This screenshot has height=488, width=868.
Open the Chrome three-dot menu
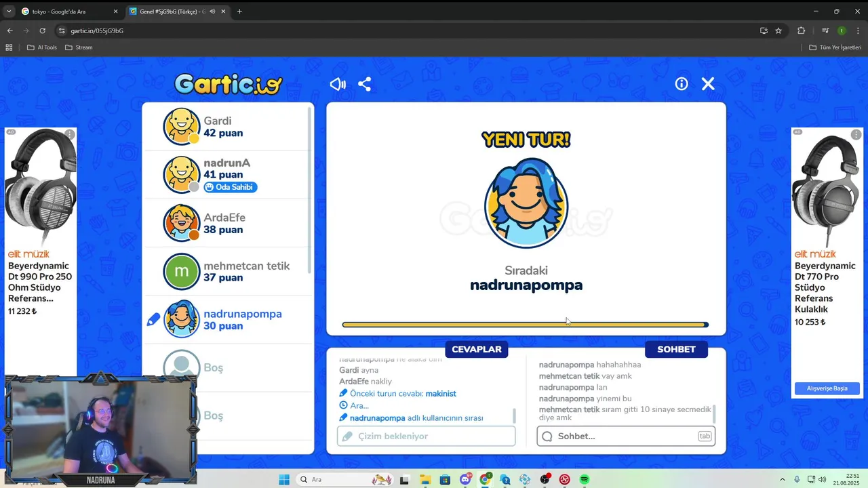pyautogui.click(x=859, y=30)
